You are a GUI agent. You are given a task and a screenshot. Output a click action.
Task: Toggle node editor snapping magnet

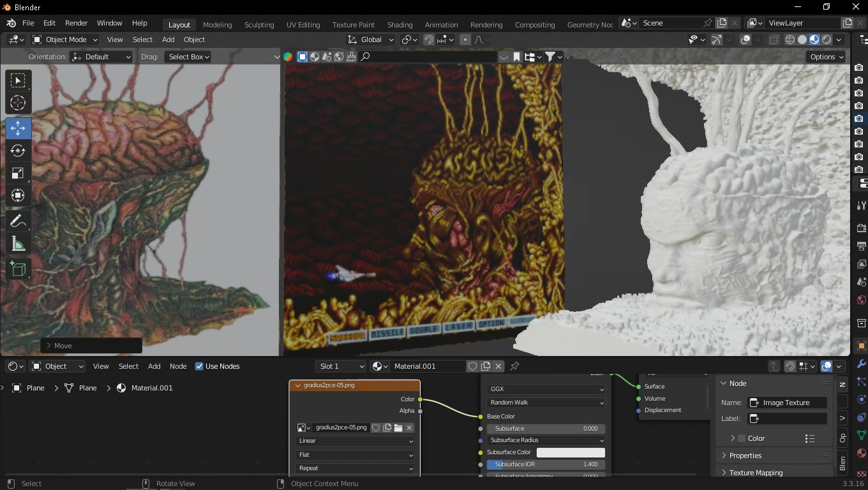(x=789, y=366)
